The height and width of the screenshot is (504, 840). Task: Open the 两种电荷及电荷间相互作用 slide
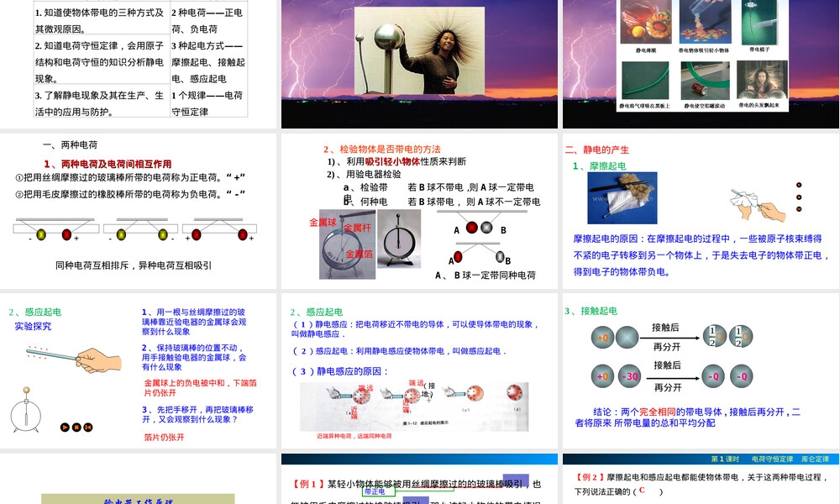click(x=139, y=211)
